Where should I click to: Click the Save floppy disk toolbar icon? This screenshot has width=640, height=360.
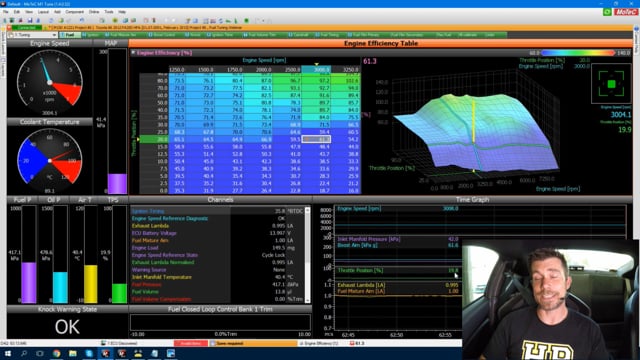coord(30,20)
